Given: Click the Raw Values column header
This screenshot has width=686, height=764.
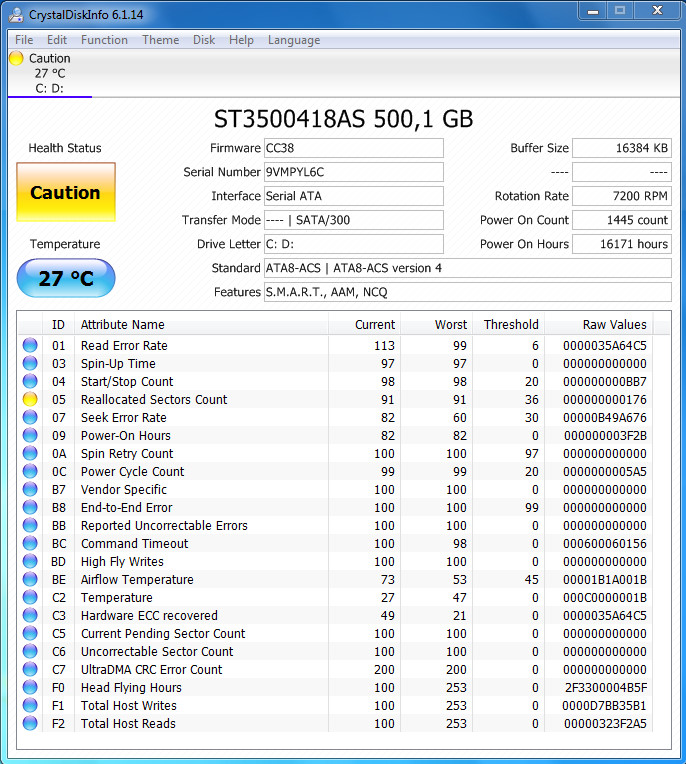Looking at the screenshot, I should point(614,324).
